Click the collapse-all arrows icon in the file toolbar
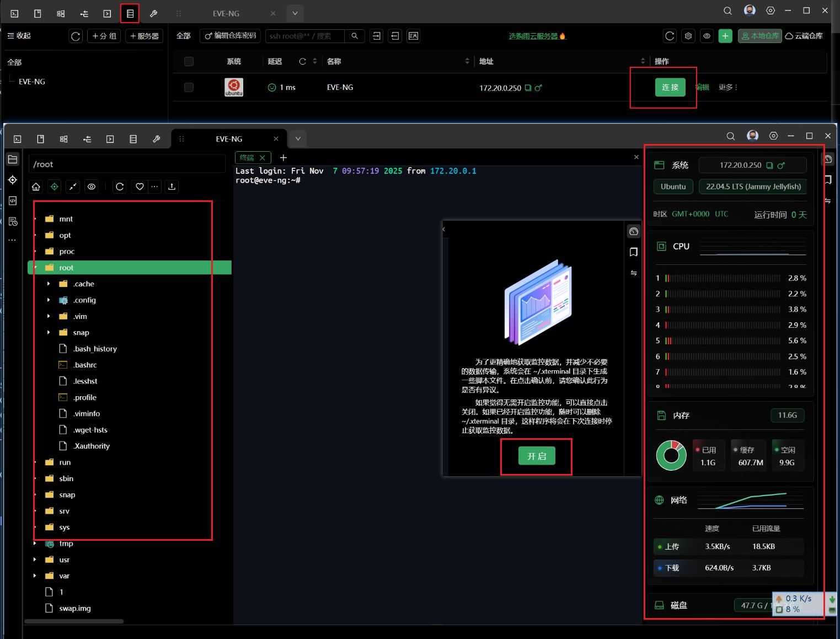840x639 pixels. [x=73, y=187]
